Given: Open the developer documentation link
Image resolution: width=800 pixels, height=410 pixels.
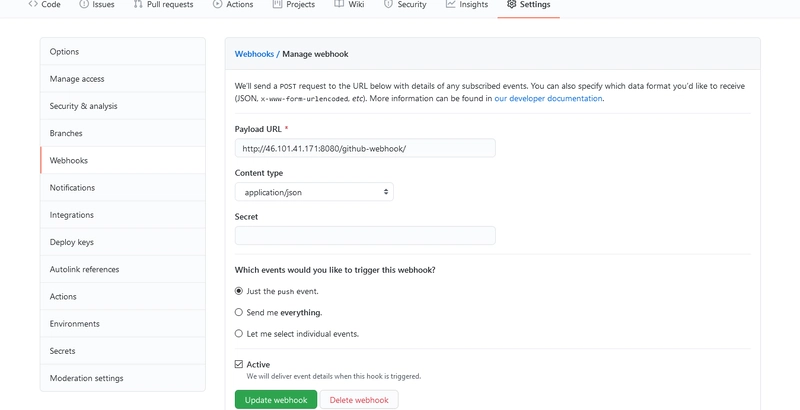Looking at the screenshot, I should 548,98.
